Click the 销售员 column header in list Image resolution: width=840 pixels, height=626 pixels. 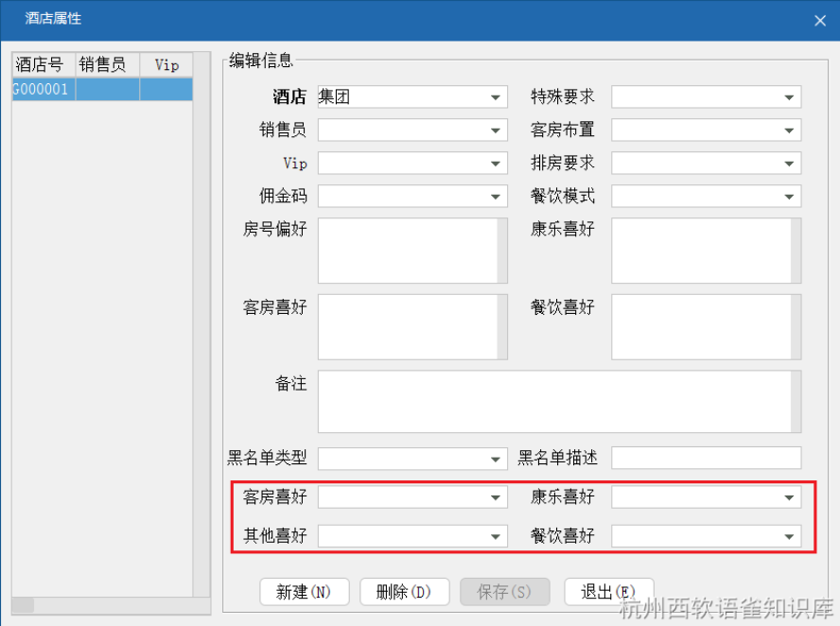pyautogui.click(x=108, y=65)
